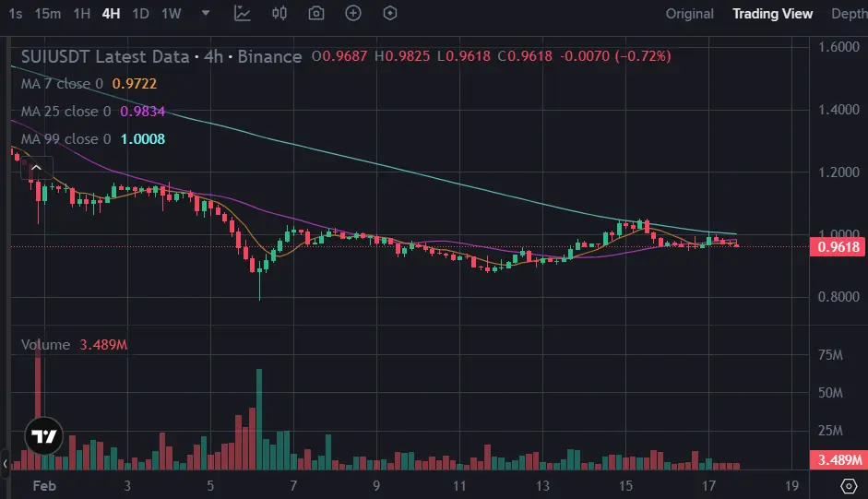Open the indicators line-chart icon
Image resolution: width=868 pixels, height=499 pixels.
tap(243, 13)
